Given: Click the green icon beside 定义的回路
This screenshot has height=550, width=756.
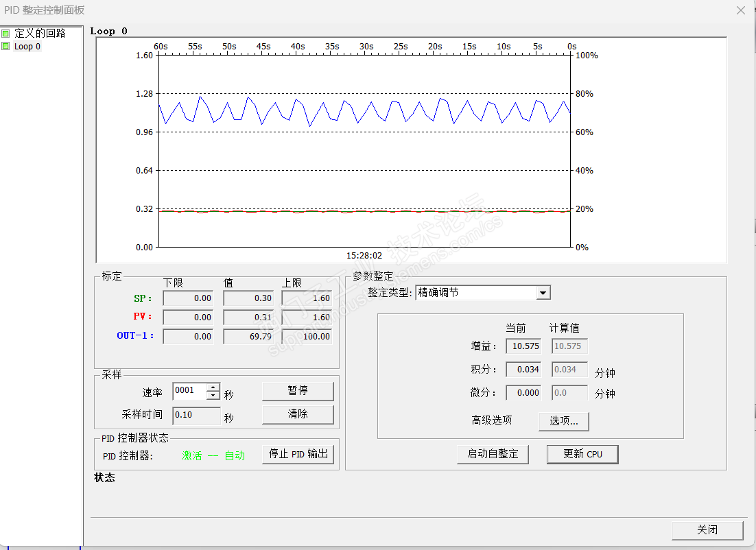Looking at the screenshot, I should click(x=5, y=33).
